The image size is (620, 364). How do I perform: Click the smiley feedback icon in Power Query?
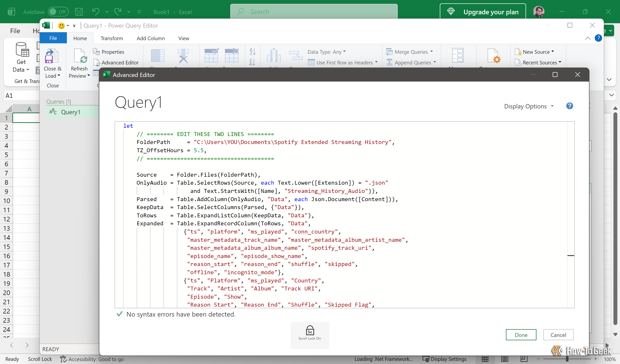[x=61, y=26]
